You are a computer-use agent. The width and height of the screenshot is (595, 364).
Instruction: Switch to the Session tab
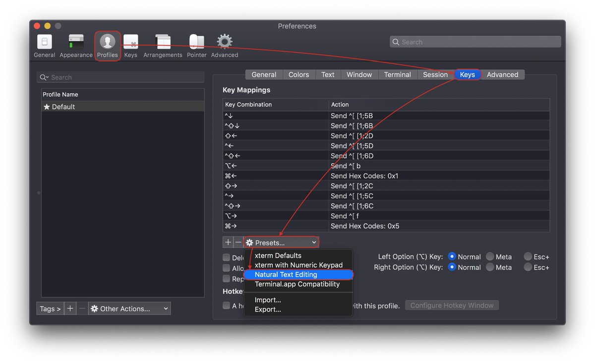pos(435,74)
